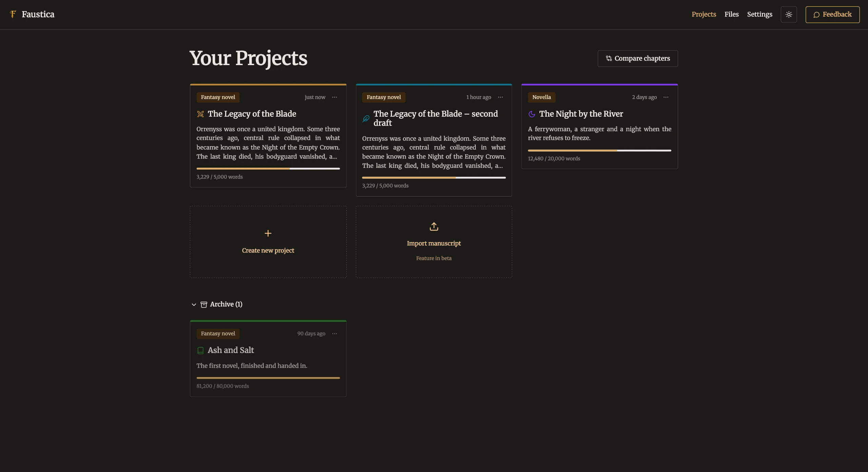Click the 'Your Projects' heading
The image size is (868, 472).
tap(248, 58)
